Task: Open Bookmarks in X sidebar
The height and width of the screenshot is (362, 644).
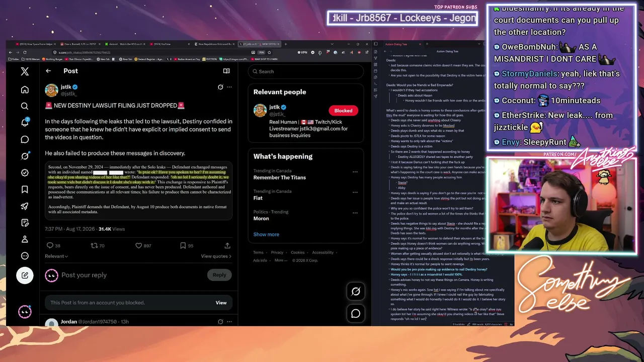Action: coord(25,190)
